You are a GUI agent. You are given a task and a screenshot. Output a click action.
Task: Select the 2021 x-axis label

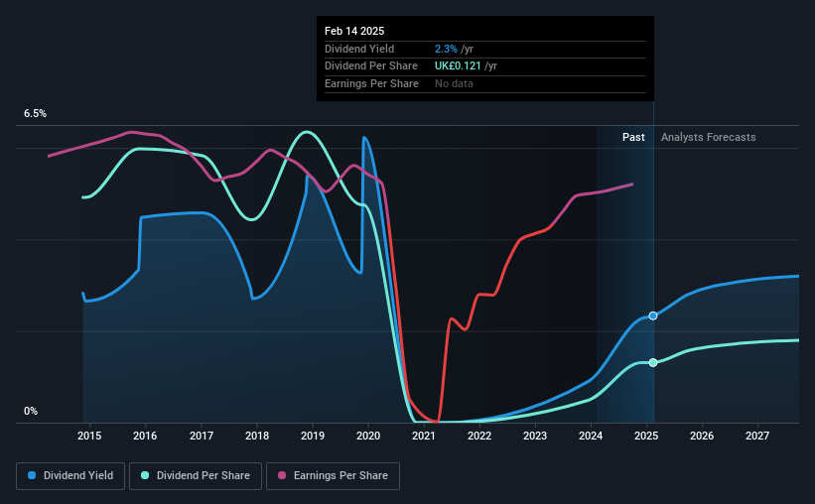(x=424, y=436)
